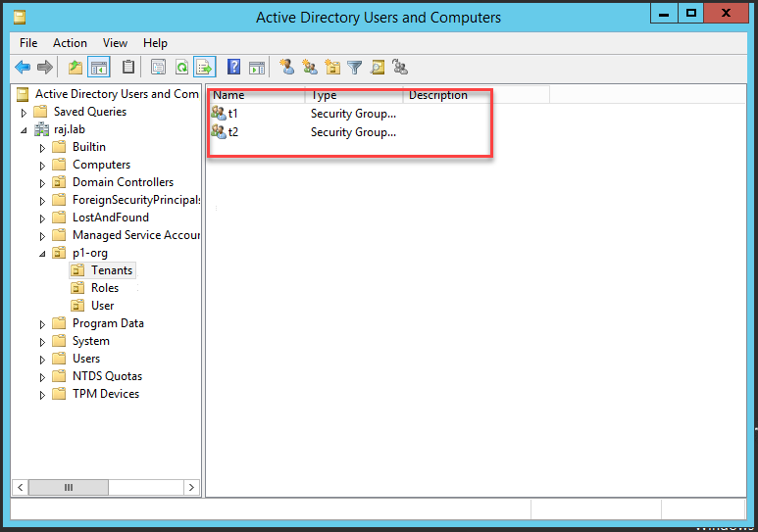
Task: Expand the Managed Service Accounts container
Action: (42, 236)
